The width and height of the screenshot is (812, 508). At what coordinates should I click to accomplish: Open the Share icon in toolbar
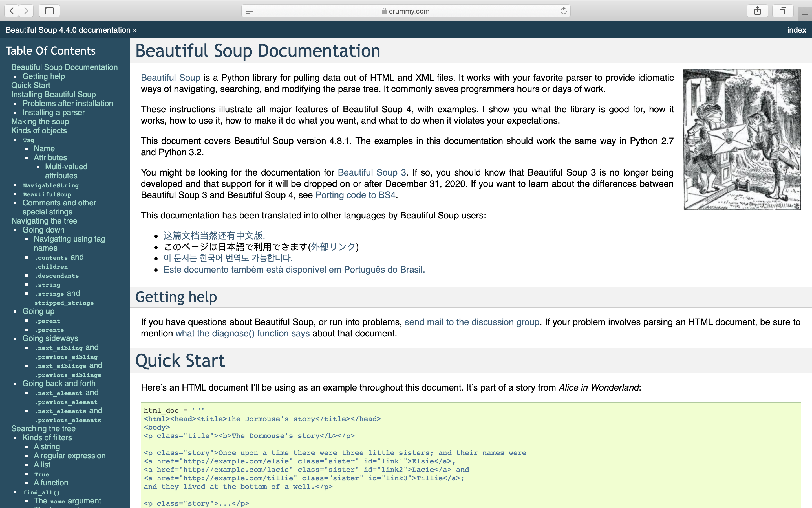pyautogui.click(x=757, y=11)
